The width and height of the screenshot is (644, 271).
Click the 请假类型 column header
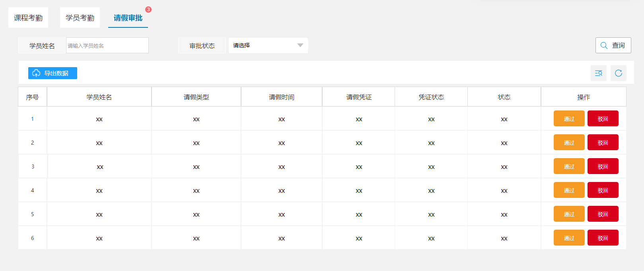click(x=196, y=97)
